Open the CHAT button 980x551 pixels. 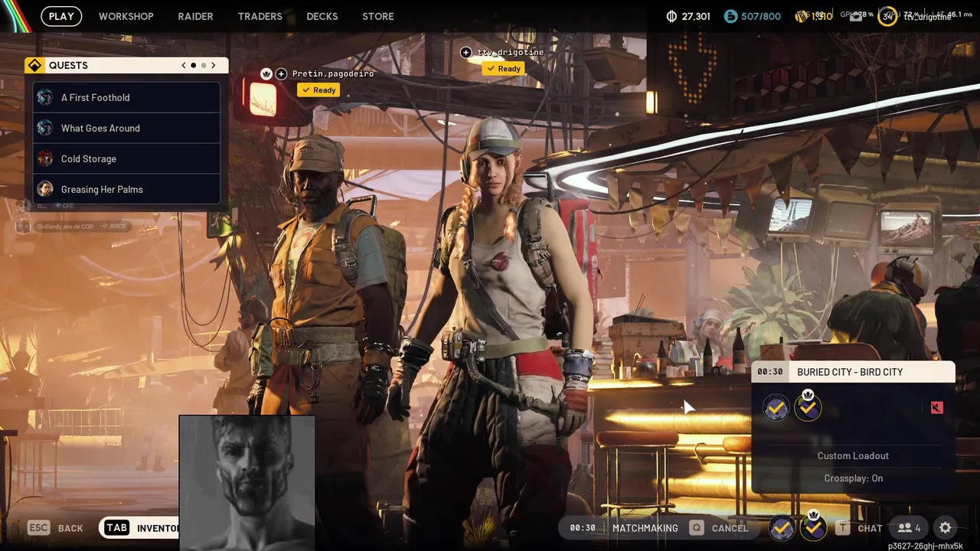pyautogui.click(x=870, y=528)
